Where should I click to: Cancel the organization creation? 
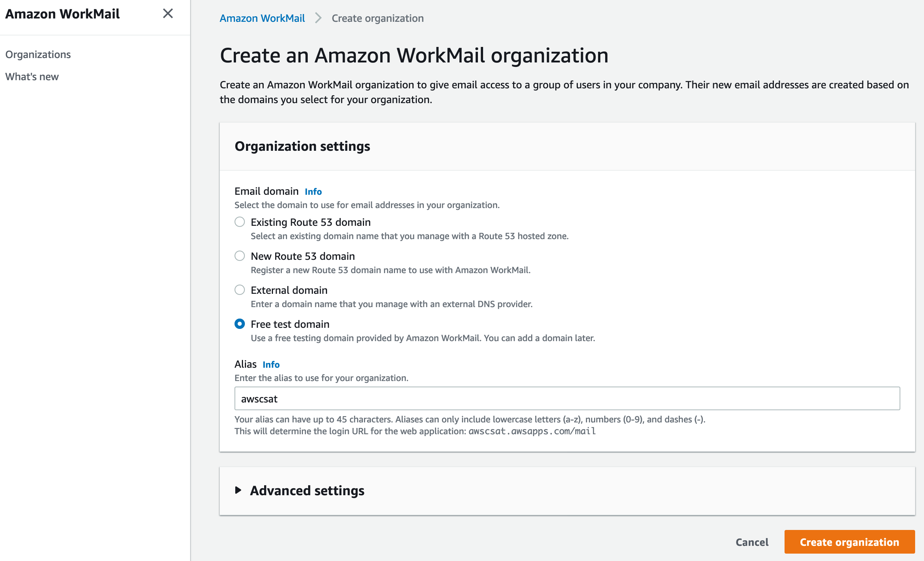752,542
